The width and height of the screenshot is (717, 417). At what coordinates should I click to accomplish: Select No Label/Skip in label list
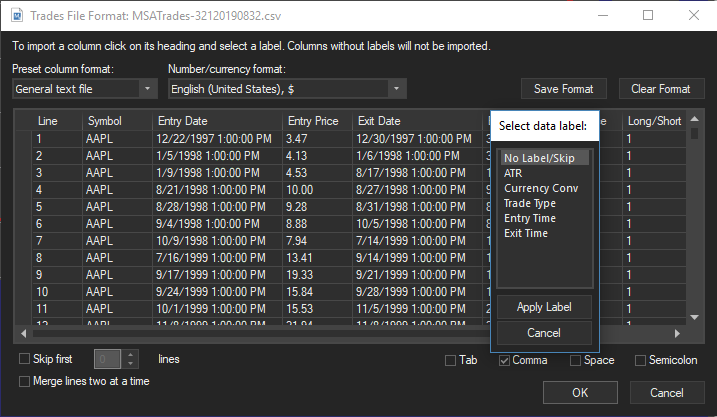[545, 158]
